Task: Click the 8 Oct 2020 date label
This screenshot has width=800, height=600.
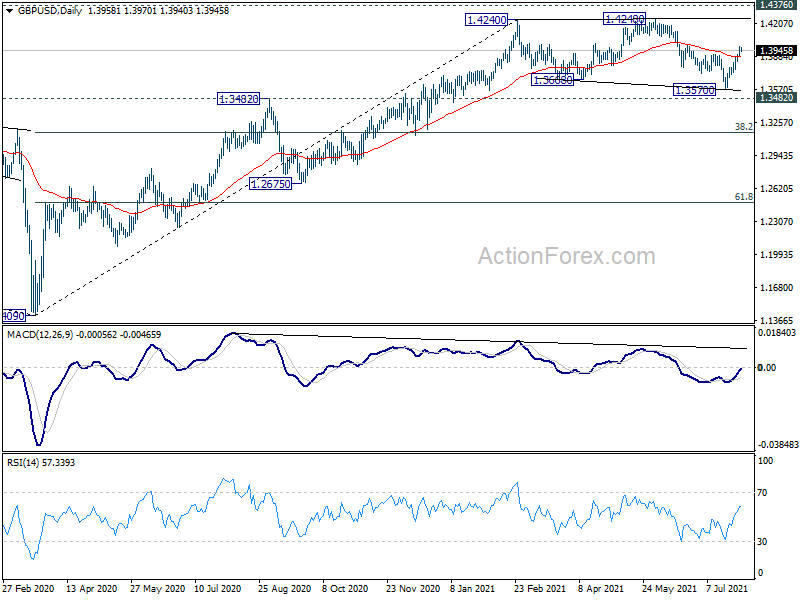Action: [345, 589]
